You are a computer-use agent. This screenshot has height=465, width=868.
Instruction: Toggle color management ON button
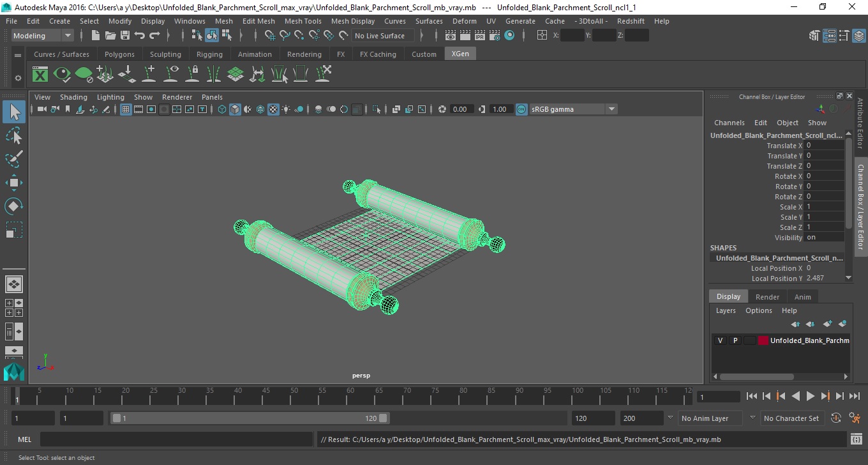click(x=521, y=109)
